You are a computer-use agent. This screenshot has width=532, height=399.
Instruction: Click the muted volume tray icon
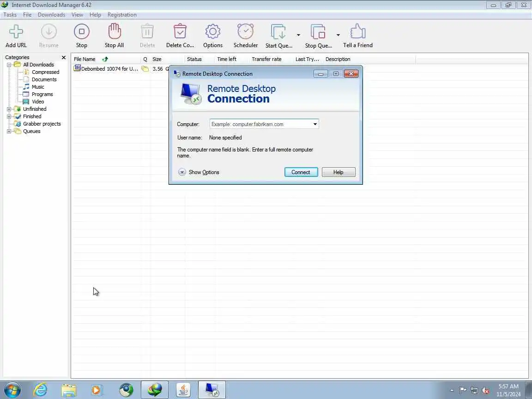[485, 391]
